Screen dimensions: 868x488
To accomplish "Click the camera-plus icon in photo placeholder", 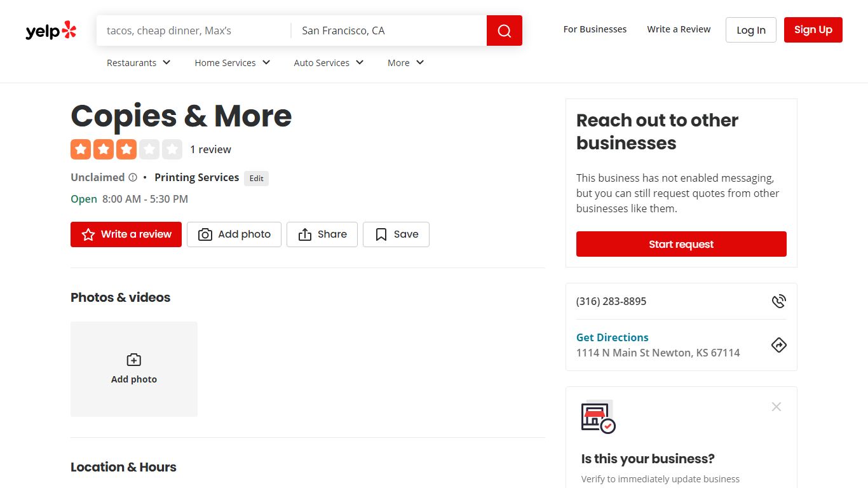I will click(134, 360).
